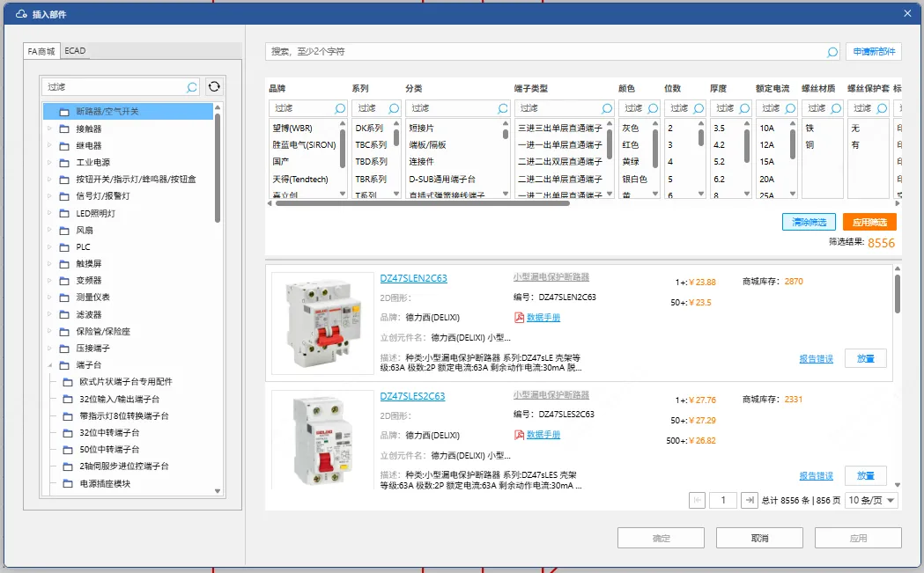The height and width of the screenshot is (573, 924).
Task: Click the last page navigation arrow
Action: point(750,500)
